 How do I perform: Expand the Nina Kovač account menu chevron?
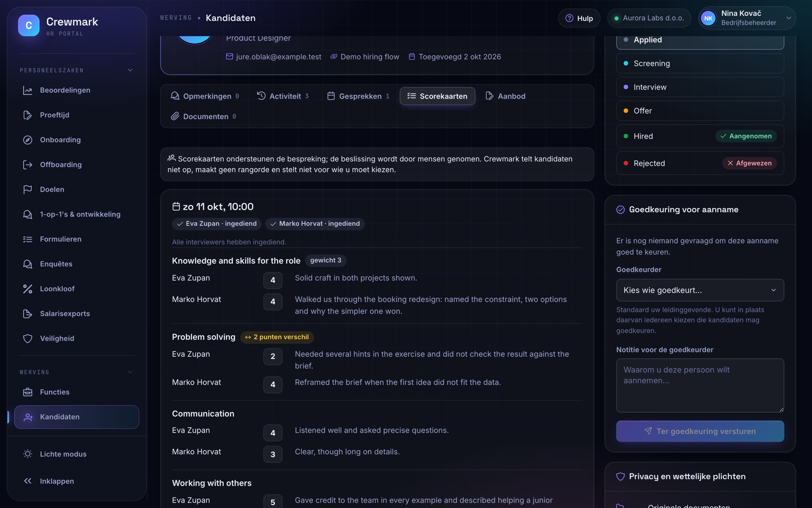(x=788, y=18)
